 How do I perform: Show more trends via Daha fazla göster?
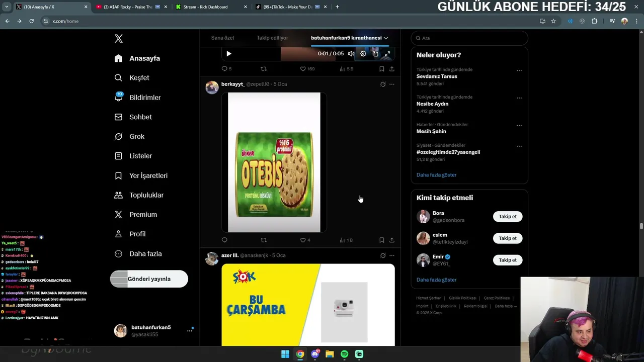click(x=437, y=175)
